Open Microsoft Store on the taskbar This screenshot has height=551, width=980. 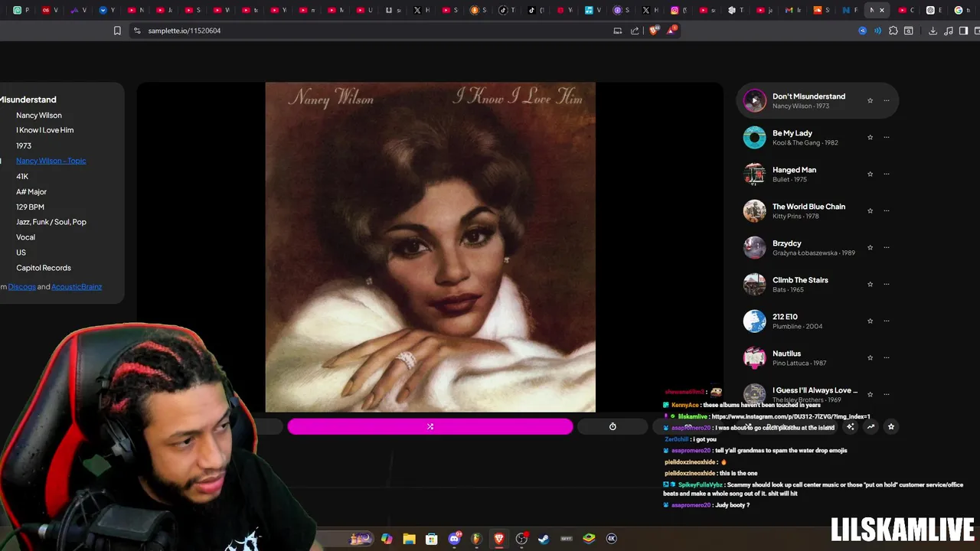(x=432, y=539)
